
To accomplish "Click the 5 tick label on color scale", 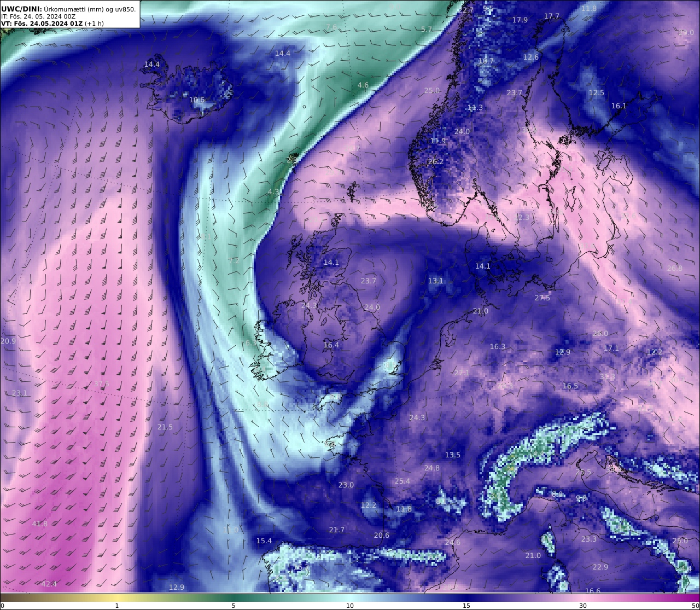I will (234, 606).
